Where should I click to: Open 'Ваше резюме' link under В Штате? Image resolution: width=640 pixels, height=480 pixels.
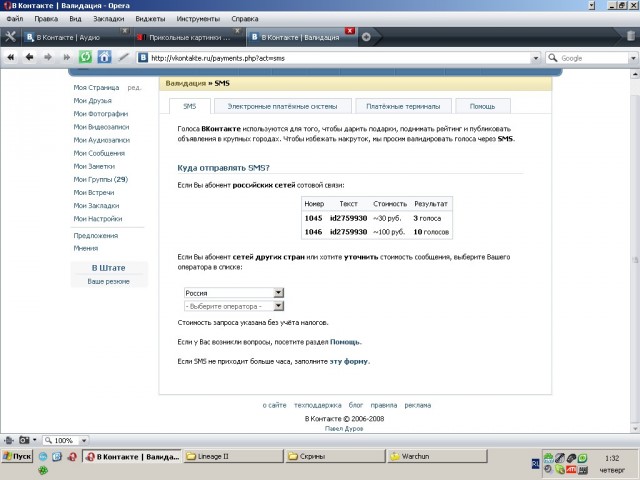coord(109,281)
